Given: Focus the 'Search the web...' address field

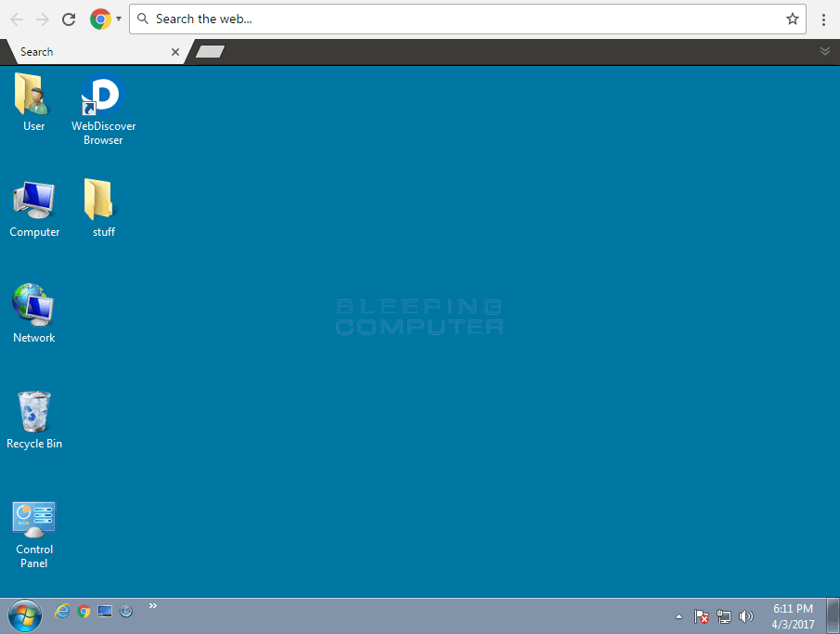Looking at the screenshot, I should coord(467,19).
